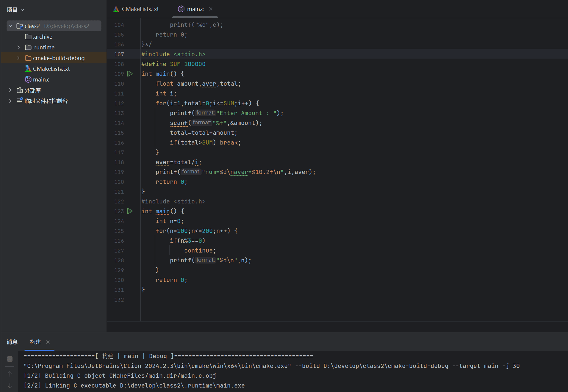Click the 临时文件和控制台 scratches icon
568x392 pixels.
pyautogui.click(x=20, y=101)
